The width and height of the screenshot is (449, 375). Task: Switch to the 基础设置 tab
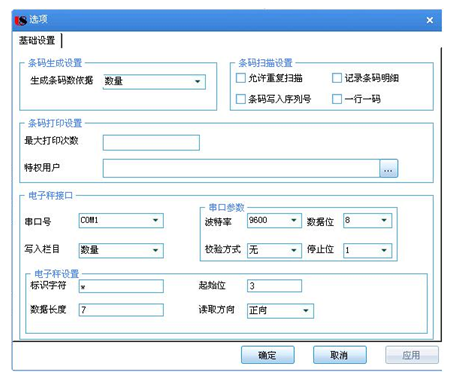pyautogui.click(x=37, y=41)
